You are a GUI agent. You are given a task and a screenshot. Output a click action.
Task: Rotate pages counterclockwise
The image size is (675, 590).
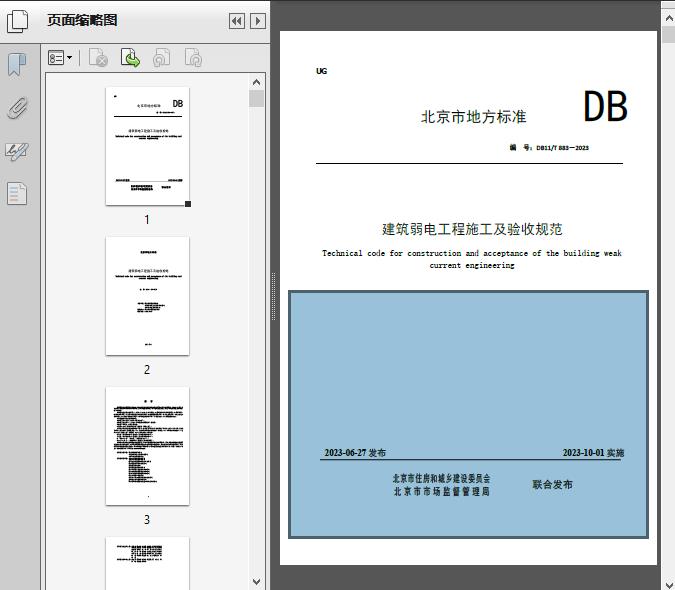click(x=161, y=59)
